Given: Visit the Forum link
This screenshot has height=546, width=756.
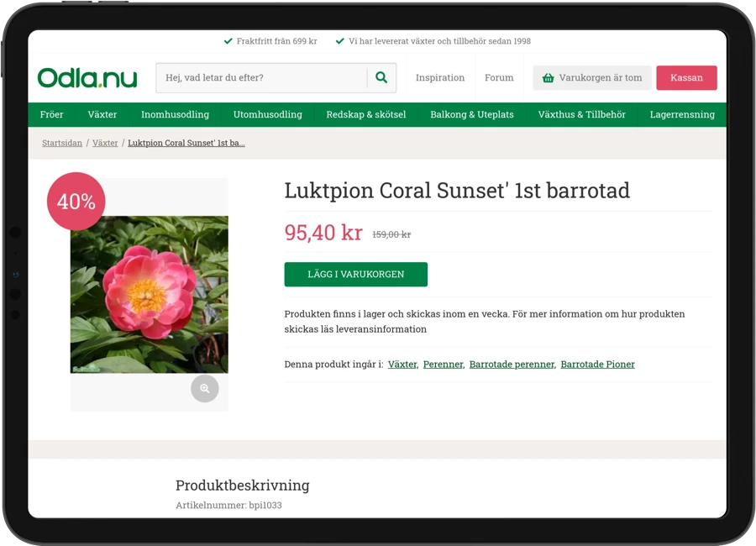Looking at the screenshot, I should 498,78.
